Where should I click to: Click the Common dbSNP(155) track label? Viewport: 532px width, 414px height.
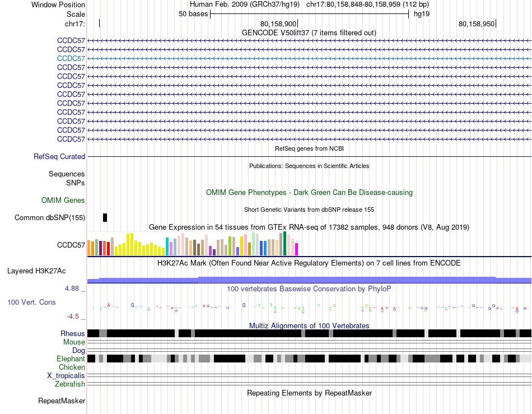[x=50, y=217]
